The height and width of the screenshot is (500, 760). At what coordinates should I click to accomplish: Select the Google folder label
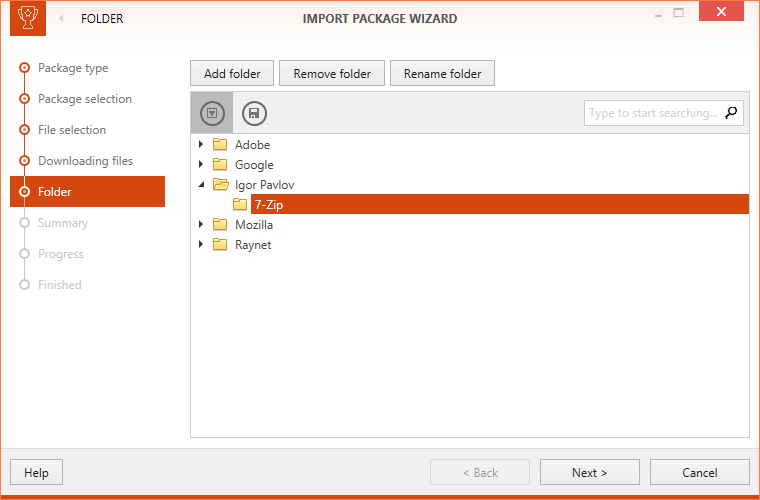click(254, 165)
